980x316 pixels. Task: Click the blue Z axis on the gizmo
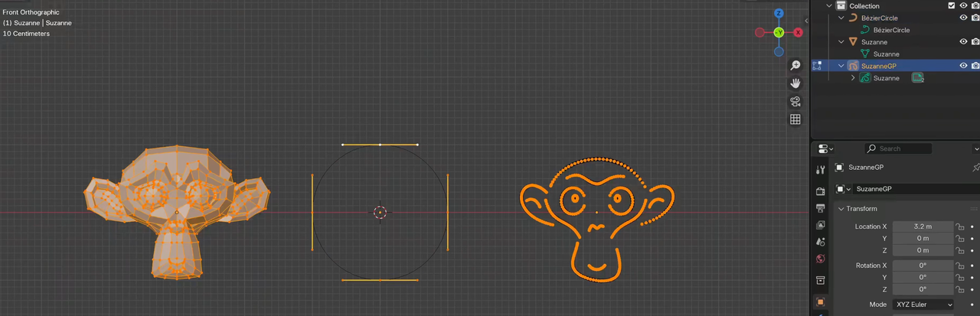coord(779,14)
